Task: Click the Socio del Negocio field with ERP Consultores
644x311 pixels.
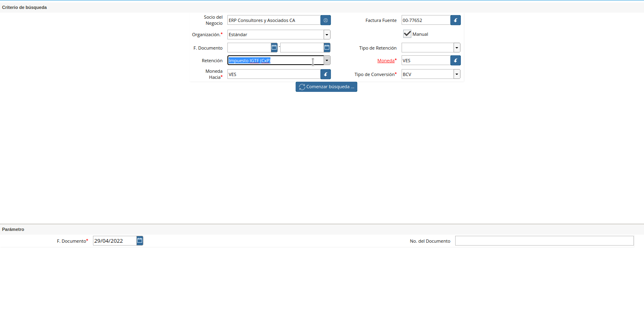Action: click(x=274, y=20)
